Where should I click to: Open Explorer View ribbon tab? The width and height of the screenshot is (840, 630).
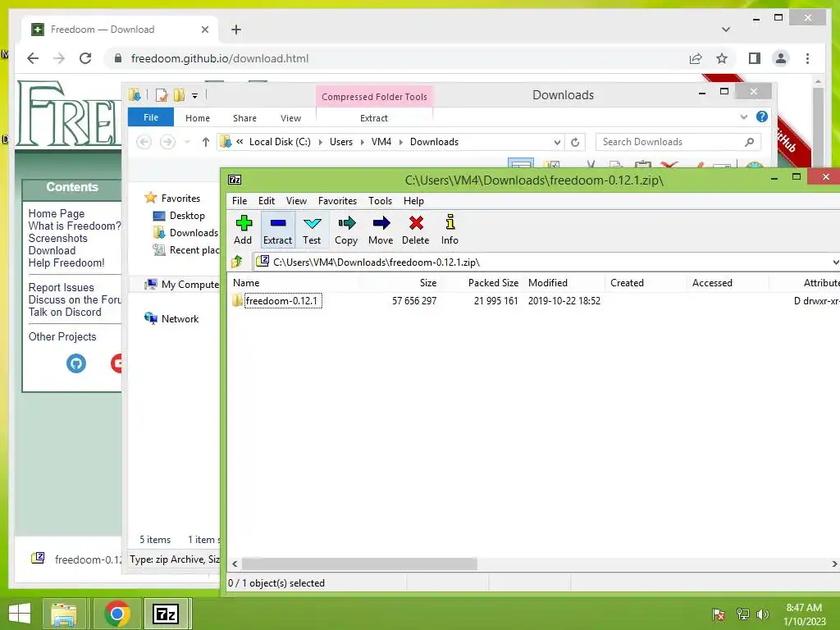[x=291, y=118]
